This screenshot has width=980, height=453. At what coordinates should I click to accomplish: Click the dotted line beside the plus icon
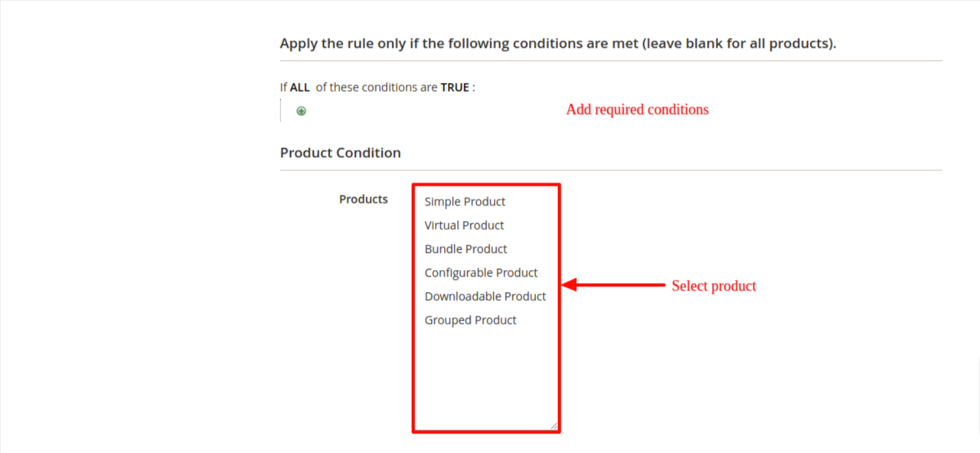[281, 110]
